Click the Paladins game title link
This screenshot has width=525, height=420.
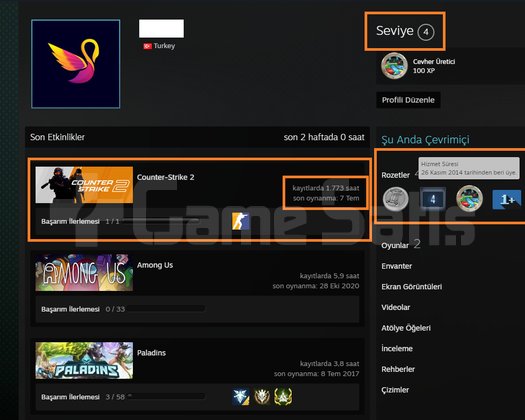pos(151,353)
